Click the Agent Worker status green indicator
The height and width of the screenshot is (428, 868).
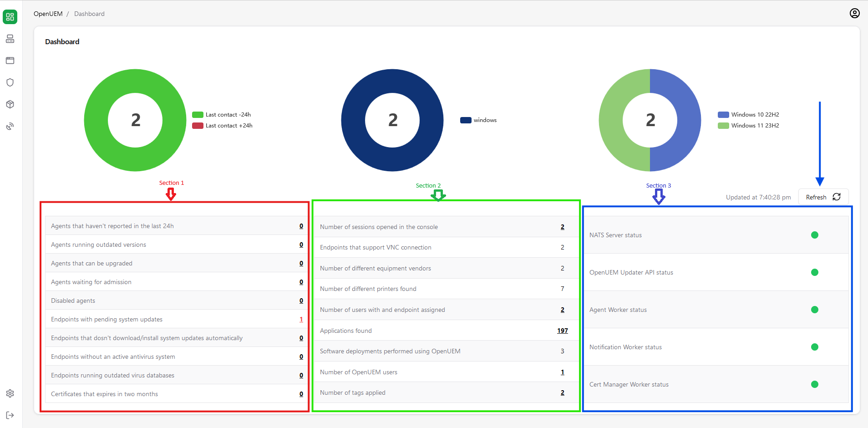pyautogui.click(x=815, y=310)
